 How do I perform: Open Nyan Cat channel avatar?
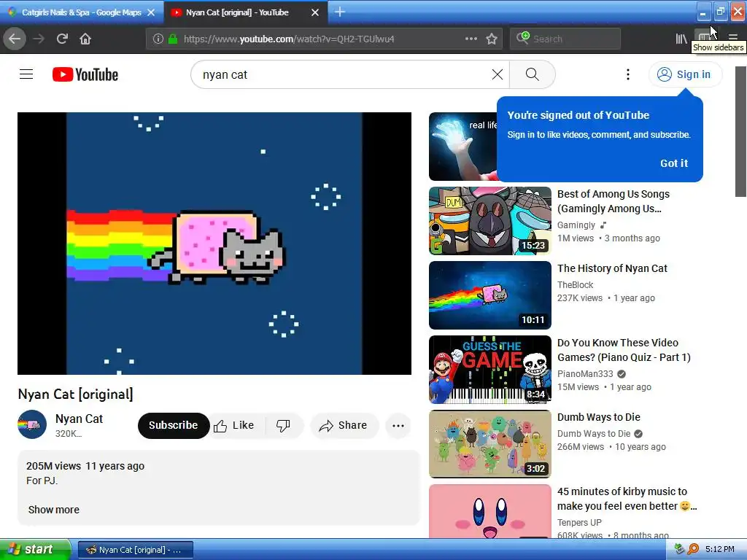coord(32,424)
